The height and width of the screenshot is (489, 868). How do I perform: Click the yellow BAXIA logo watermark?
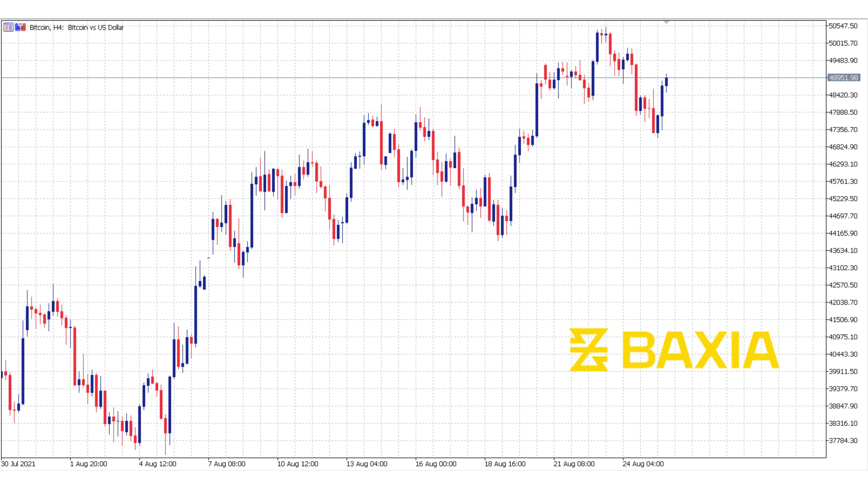674,349
